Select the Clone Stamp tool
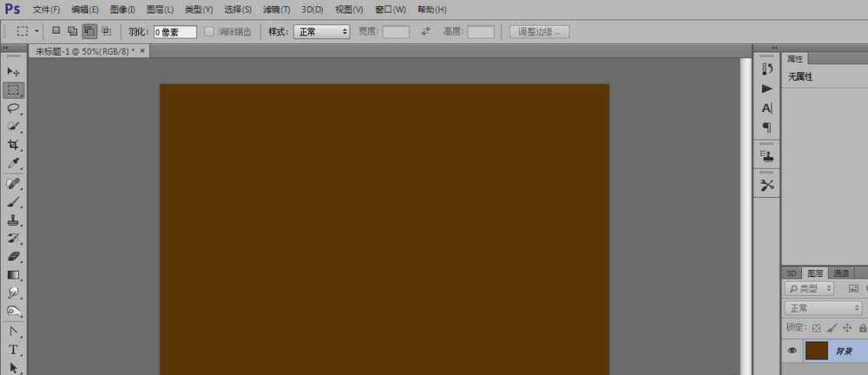Image resolution: width=868 pixels, height=375 pixels. (14, 220)
